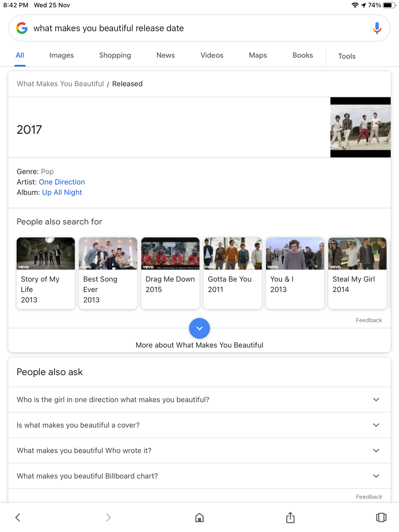This screenshot has width=399, height=532.
Task: Switch to the Videos tab
Action: click(x=212, y=55)
